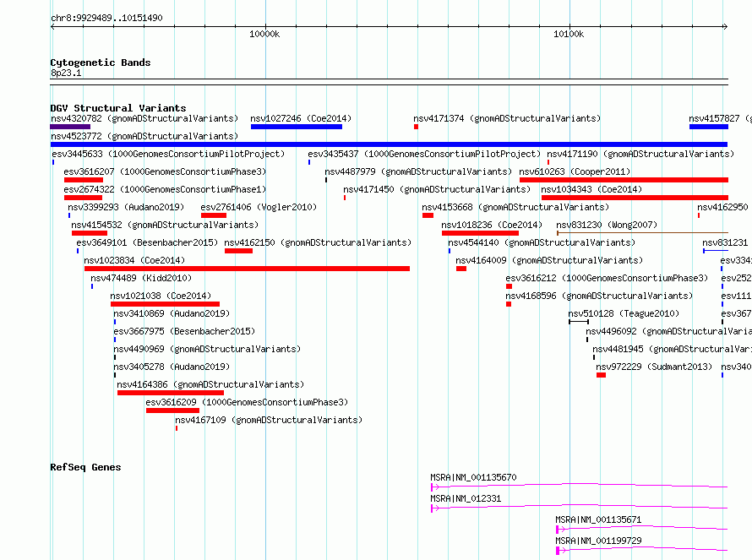
Task: Click the nsv1021038 red variant bar
Action: point(165,304)
